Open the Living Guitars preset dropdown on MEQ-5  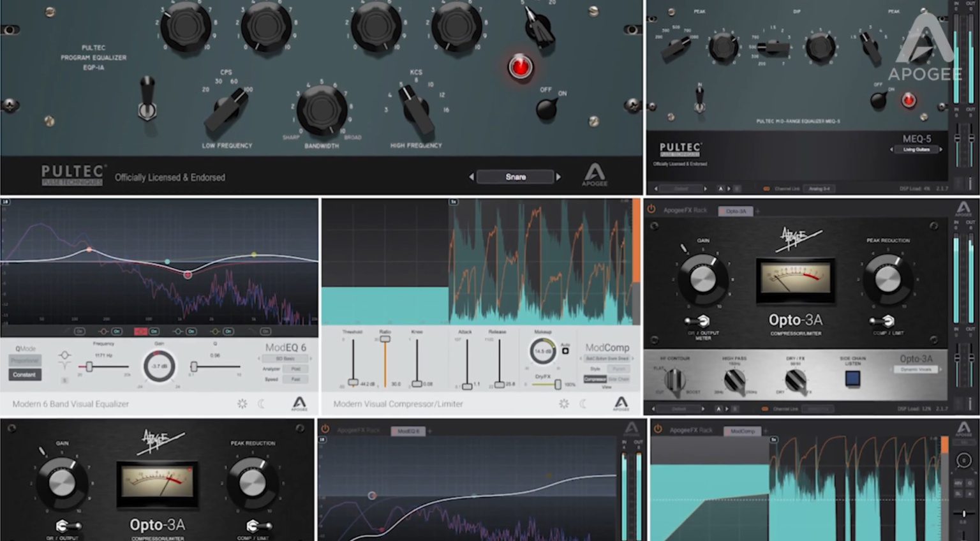[917, 149]
